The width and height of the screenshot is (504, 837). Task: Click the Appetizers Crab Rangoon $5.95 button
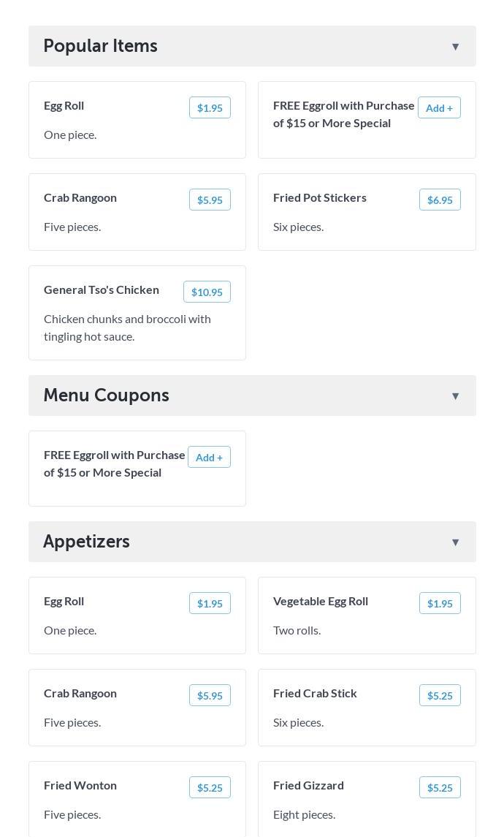[x=210, y=696]
